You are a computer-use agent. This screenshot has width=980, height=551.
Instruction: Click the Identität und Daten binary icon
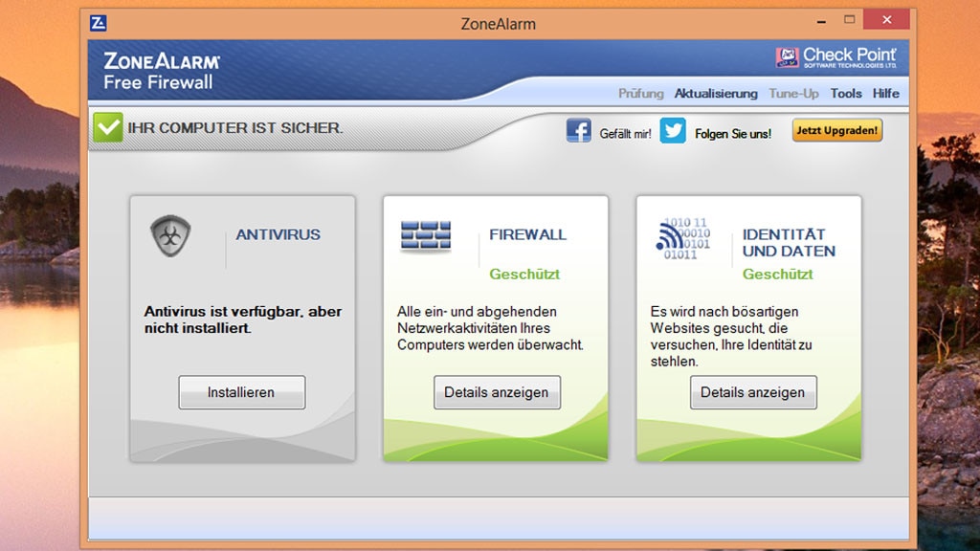click(x=681, y=239)
